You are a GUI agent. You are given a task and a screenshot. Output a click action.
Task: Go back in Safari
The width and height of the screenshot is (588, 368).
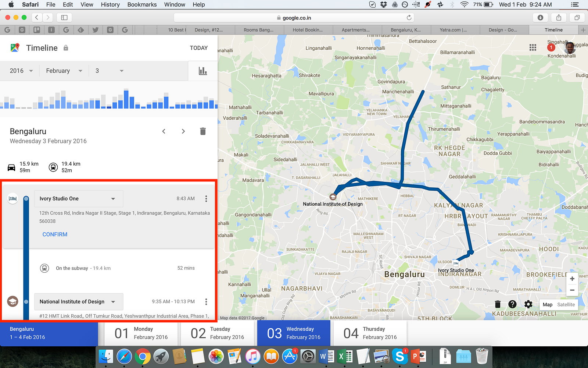[x=37, y=17]
